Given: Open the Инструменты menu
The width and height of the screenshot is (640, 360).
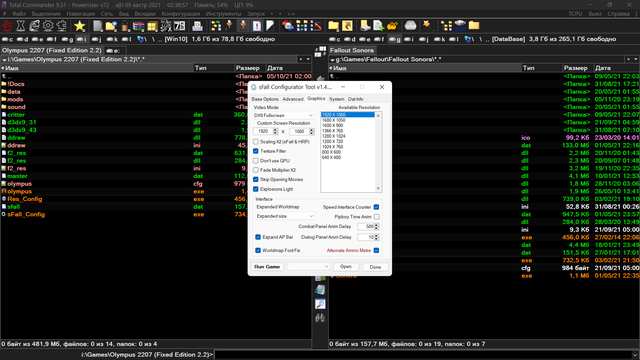Looking at the screenshot, I should [224, 14].
